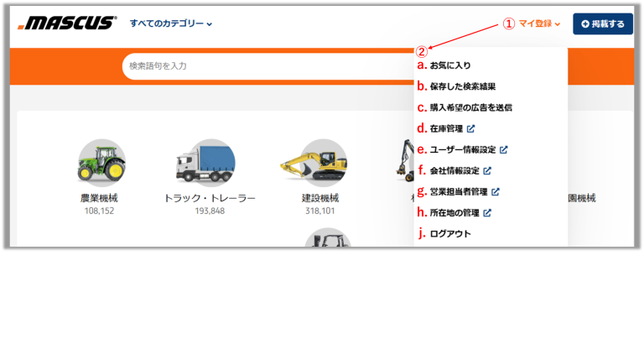The height and width of the screenshot is (349, 644).
Task: Click the 農業機械 text link
Action: (99, 198)
